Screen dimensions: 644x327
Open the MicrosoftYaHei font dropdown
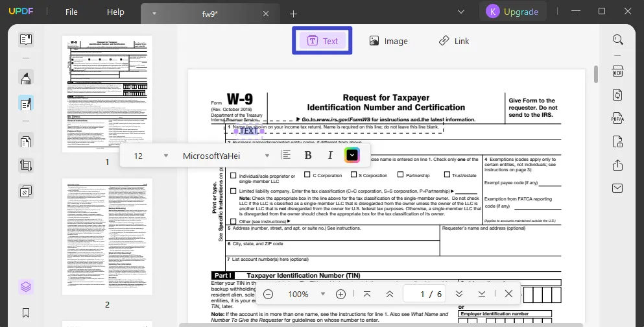point(267,155)
